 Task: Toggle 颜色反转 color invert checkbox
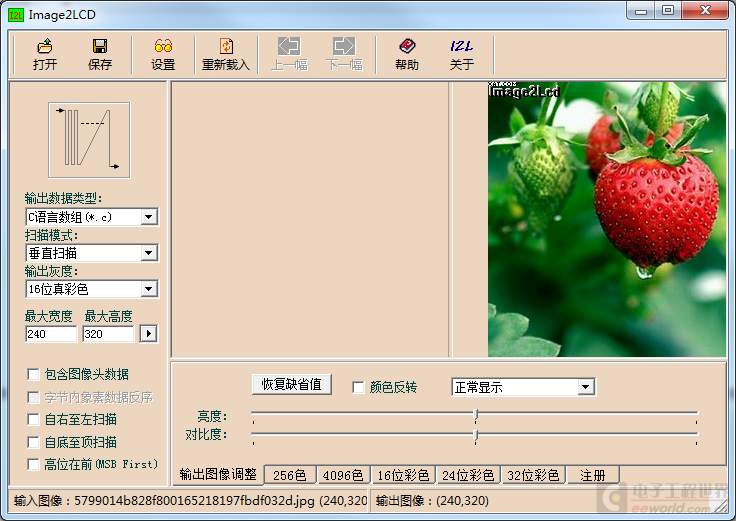point(358,387)
